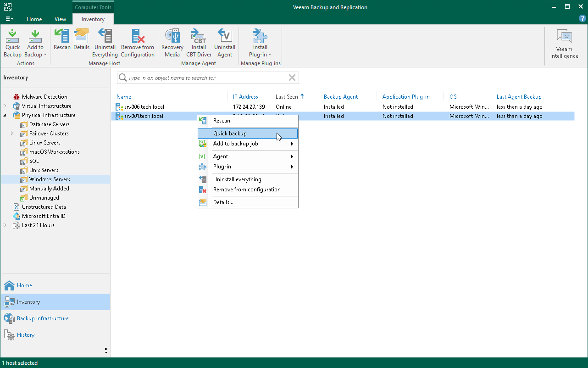Image resolution: width=588 pixels, height=368 pixels.
Task: Sort by Application Plug-in column header
Action: click(406, 97)
